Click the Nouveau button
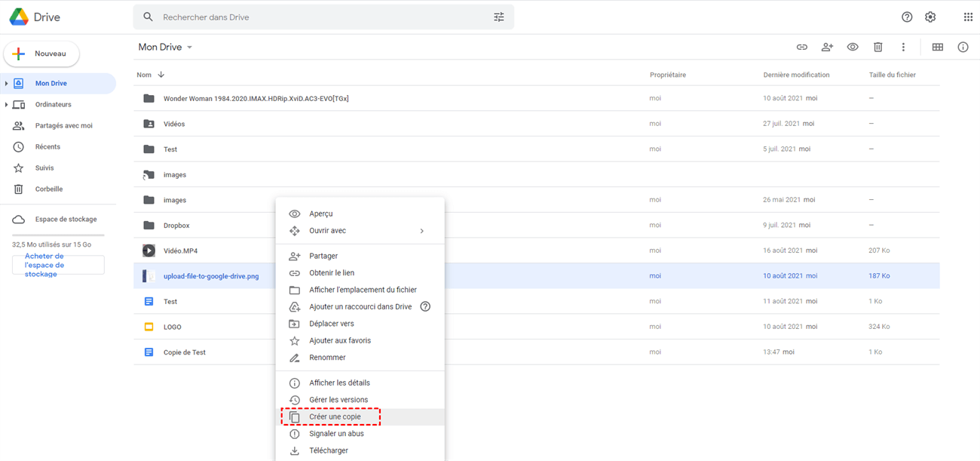The height and width of the screenshot is (461, 980). pyautogui.click(x=42, y=54)
